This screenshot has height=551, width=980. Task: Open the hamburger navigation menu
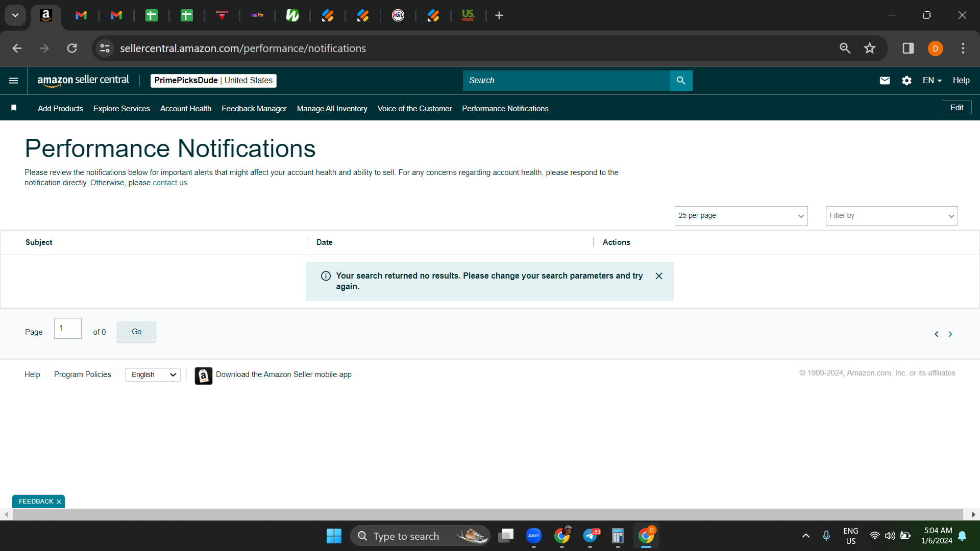tap(14, 81)
